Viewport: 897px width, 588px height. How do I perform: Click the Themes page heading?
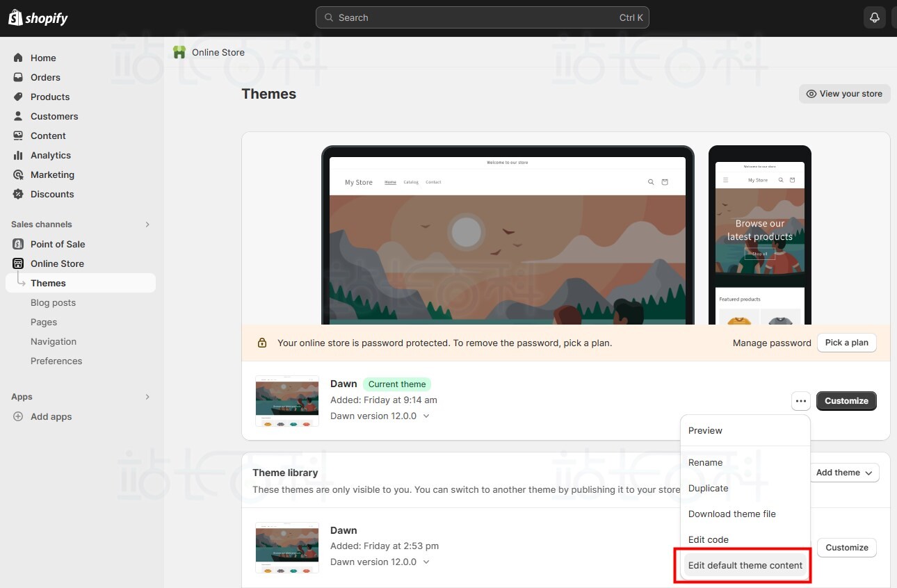(269, 94)
